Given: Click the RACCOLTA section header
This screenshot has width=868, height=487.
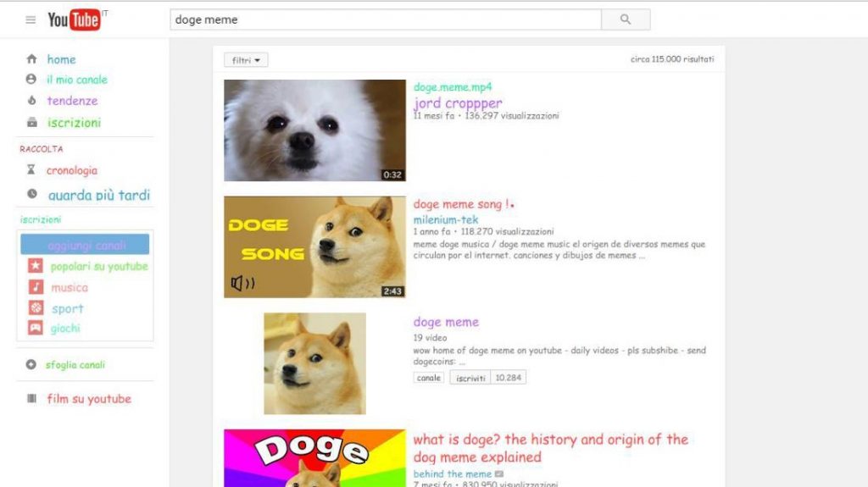Looking at the screenshot, I should coord(41,149).
